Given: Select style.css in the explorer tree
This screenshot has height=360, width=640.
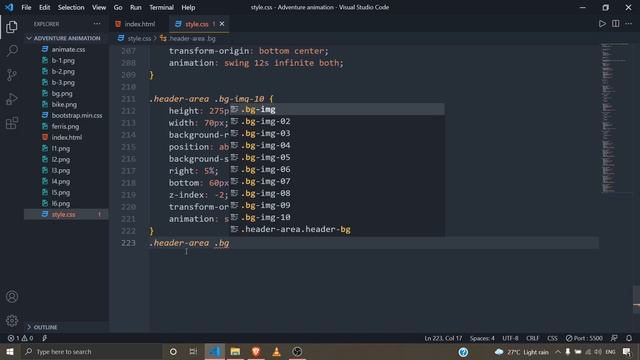Looking at the screenshot, I should (x=67, y=214).
